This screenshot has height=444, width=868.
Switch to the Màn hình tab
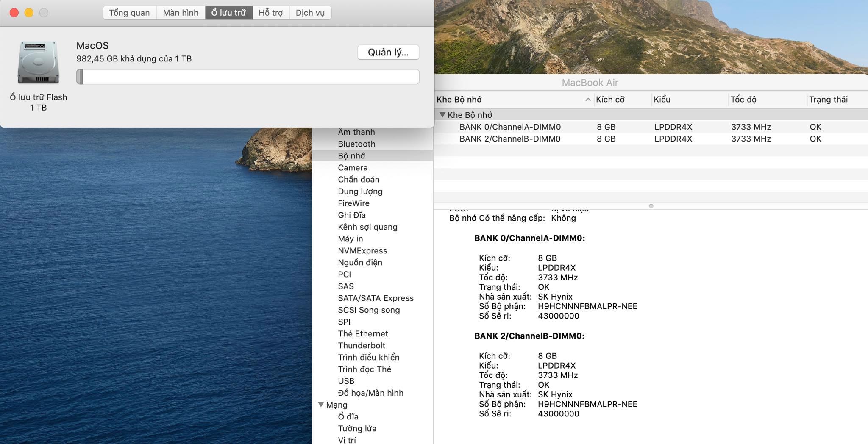(181, 13)
